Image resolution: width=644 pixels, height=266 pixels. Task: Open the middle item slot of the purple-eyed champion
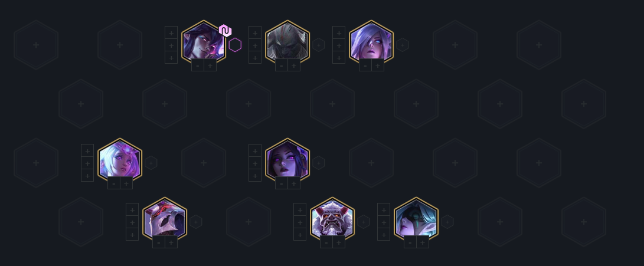pyautogui.click(x=255, y=163)
